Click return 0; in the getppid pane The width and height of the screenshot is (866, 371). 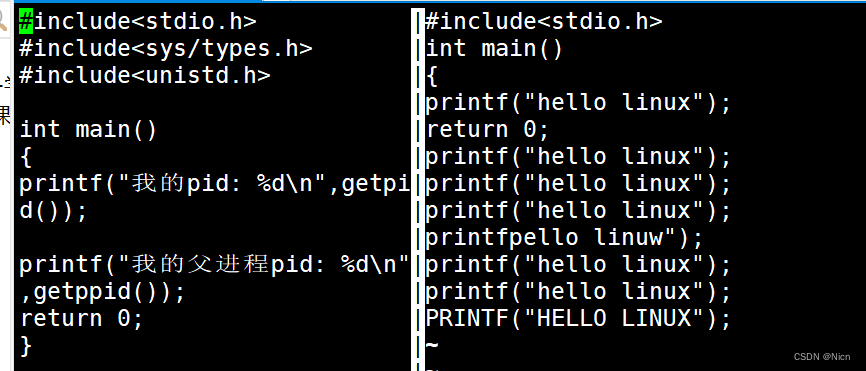pyautogui.click(x=82, y=319)
